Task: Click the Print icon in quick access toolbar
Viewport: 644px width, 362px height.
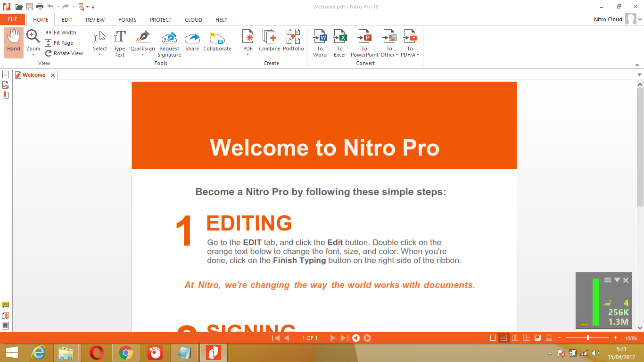Action: pos(40,7)
